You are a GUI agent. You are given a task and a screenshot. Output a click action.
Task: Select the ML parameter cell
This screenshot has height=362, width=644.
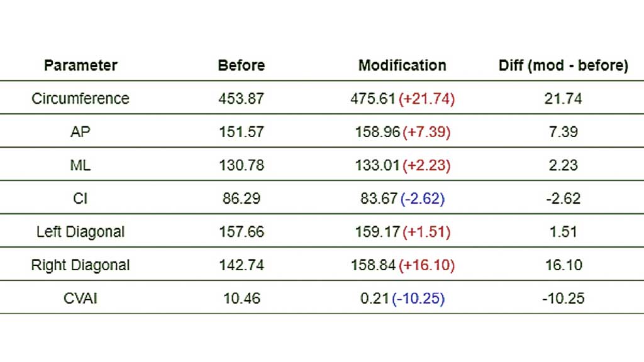[x=80, y=165]
